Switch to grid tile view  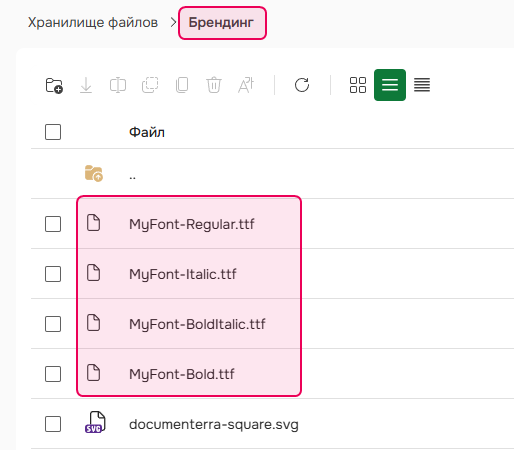coord(358,85)
